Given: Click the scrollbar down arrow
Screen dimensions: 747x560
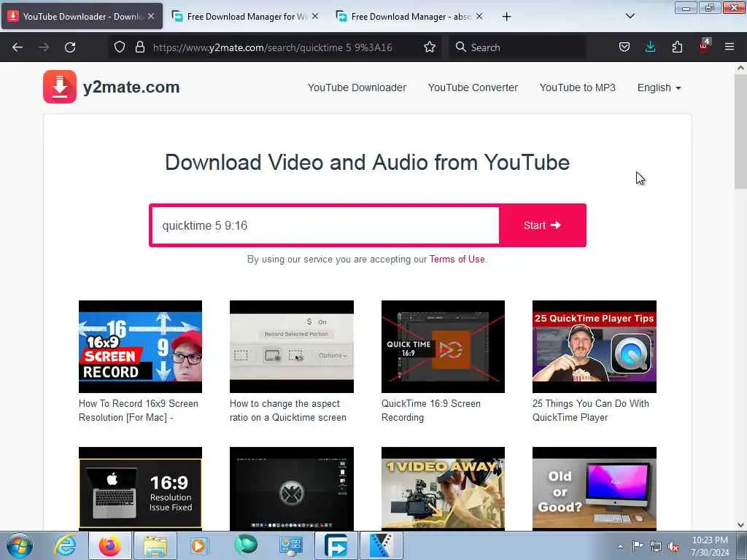Looking at the screenshot, I should pos(740,525).
